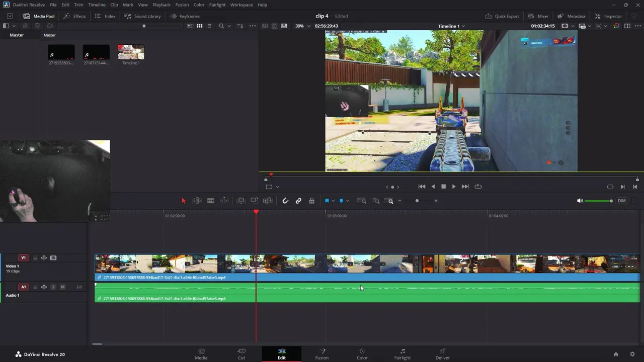
Task: Toggle the DIM audio button
Action: click(x=622, y=201)
